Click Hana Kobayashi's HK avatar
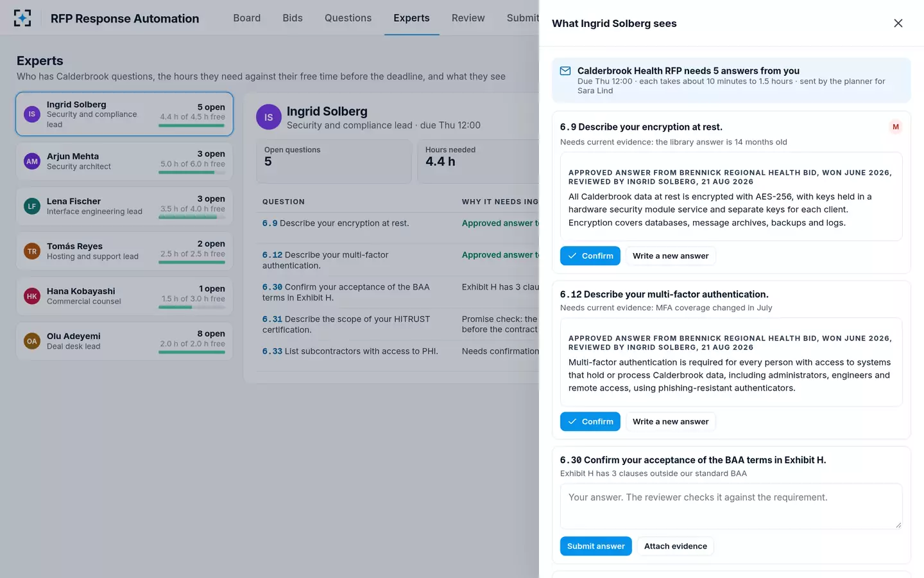The height and width of the screenshot is (578, 924). [x=32, y=296]
